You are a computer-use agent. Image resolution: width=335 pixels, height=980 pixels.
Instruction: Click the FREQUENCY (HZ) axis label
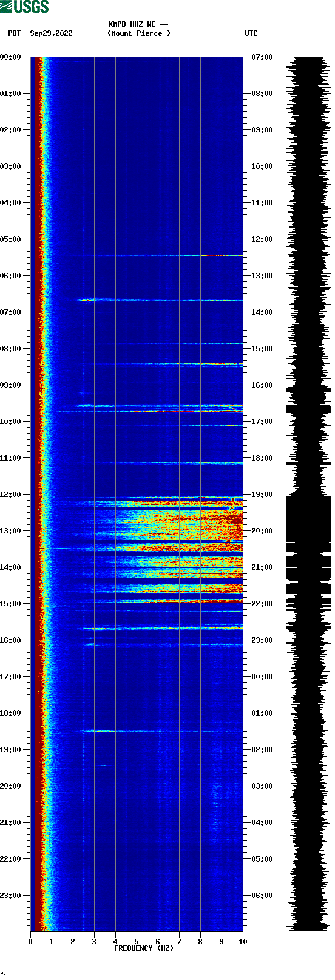144,948
